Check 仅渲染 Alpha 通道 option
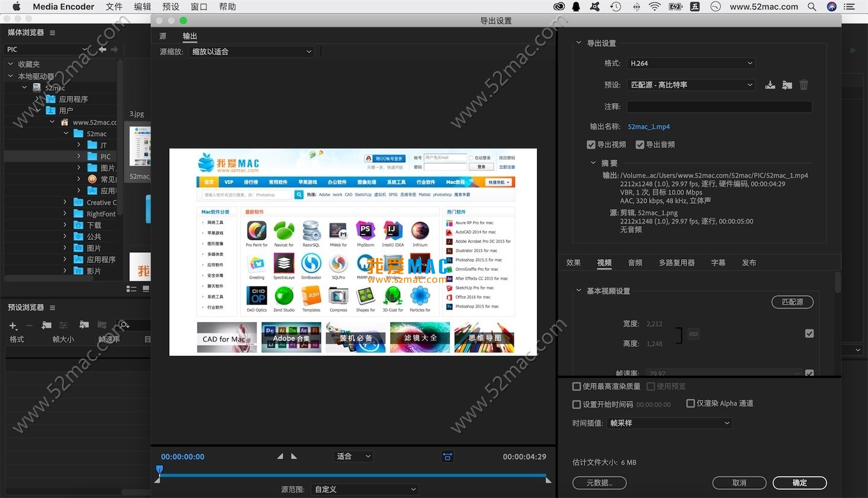 (x=691, y=403)
